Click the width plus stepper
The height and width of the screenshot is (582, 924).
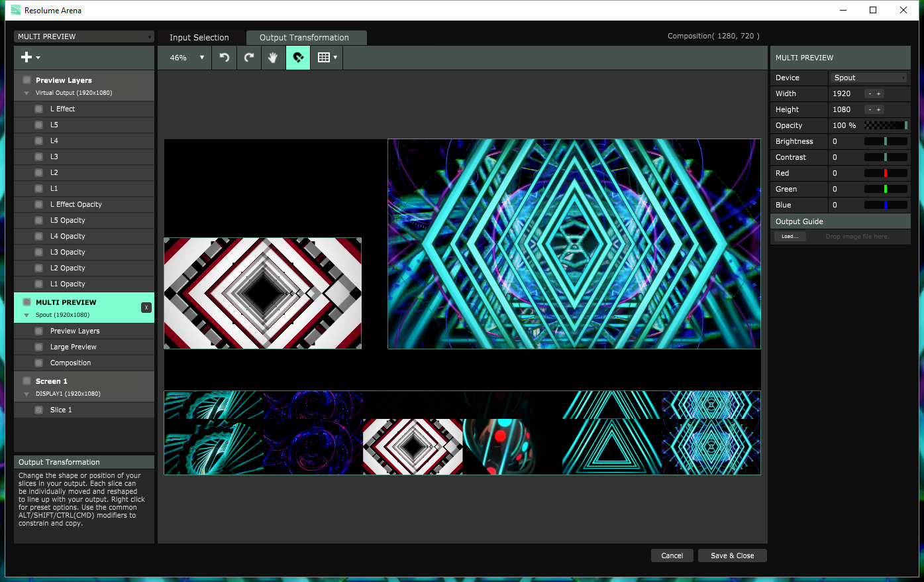pyautogui.click(x=879, y=93)
